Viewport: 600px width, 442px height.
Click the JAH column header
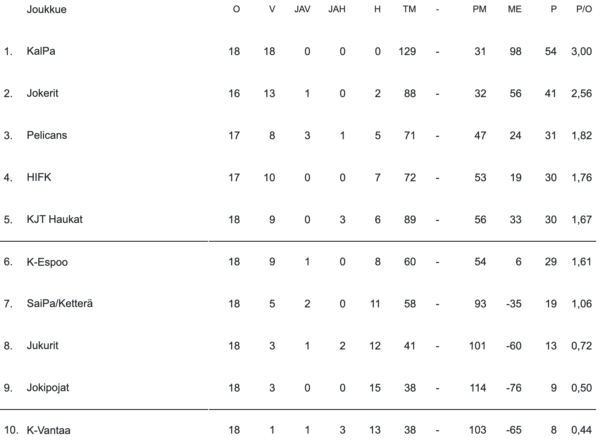(x=341, y=8)
